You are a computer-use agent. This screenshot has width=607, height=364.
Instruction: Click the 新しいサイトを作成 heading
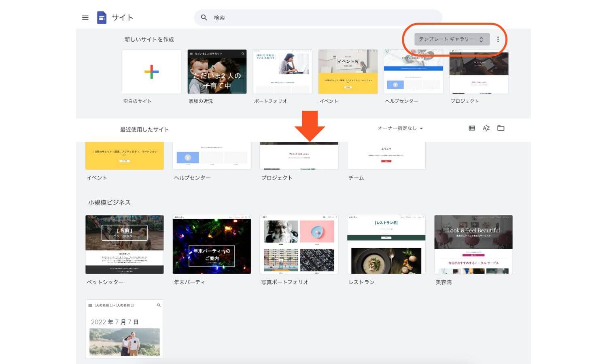coord(149,39)
